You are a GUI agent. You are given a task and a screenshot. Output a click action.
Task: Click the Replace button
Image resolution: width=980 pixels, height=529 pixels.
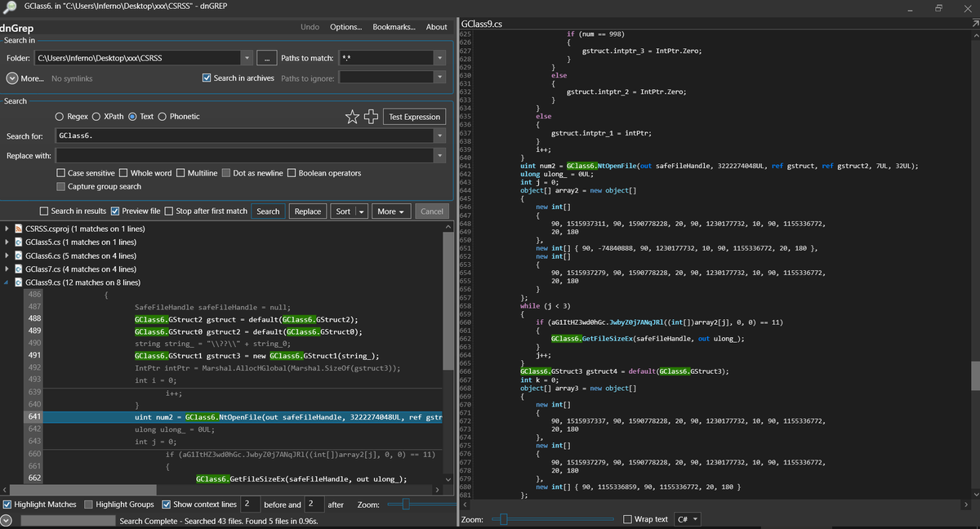308,211
